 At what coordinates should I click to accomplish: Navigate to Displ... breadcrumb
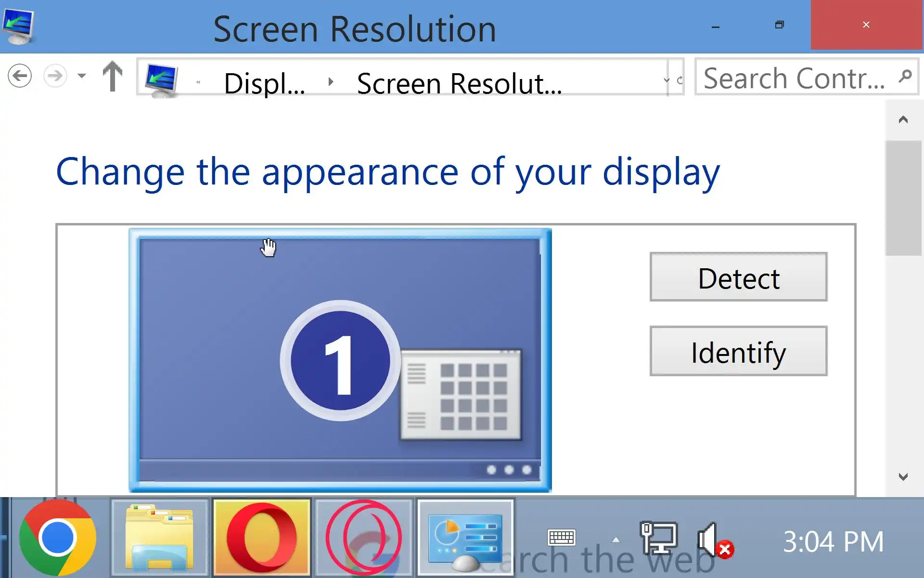[264, 83]
